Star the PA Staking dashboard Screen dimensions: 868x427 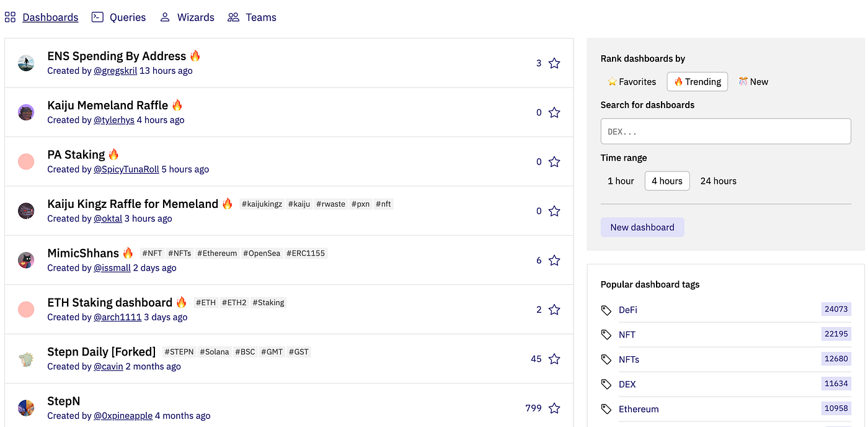click(554, 162)
